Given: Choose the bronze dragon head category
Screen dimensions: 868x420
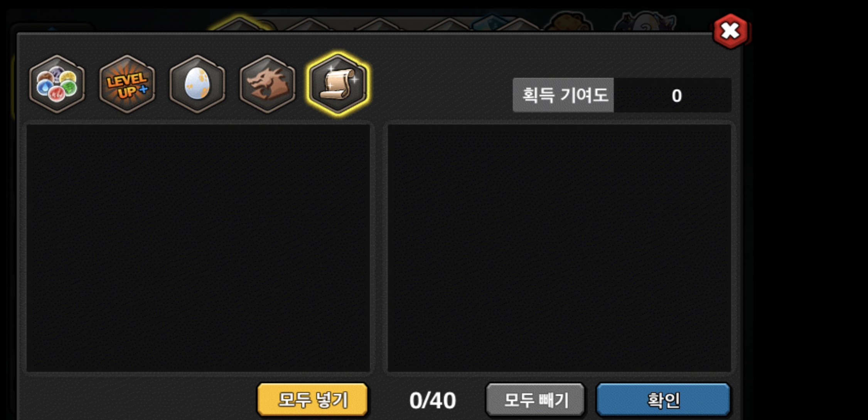Looking at the screenshot, I should tap(267, 84).
